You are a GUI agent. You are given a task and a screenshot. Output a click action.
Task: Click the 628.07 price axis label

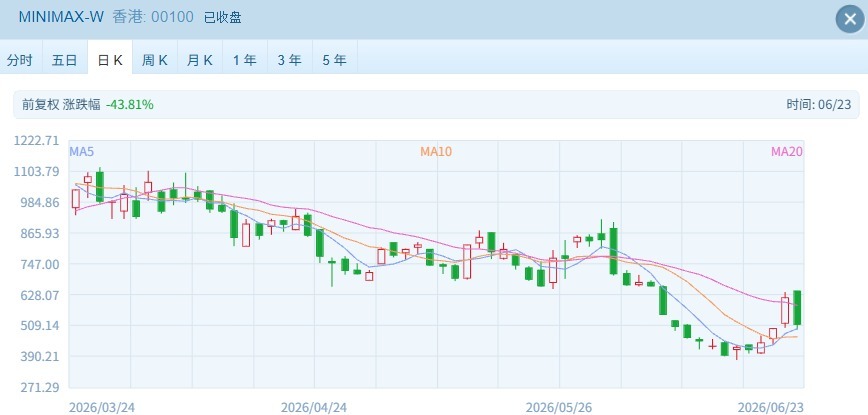(38, 295)
